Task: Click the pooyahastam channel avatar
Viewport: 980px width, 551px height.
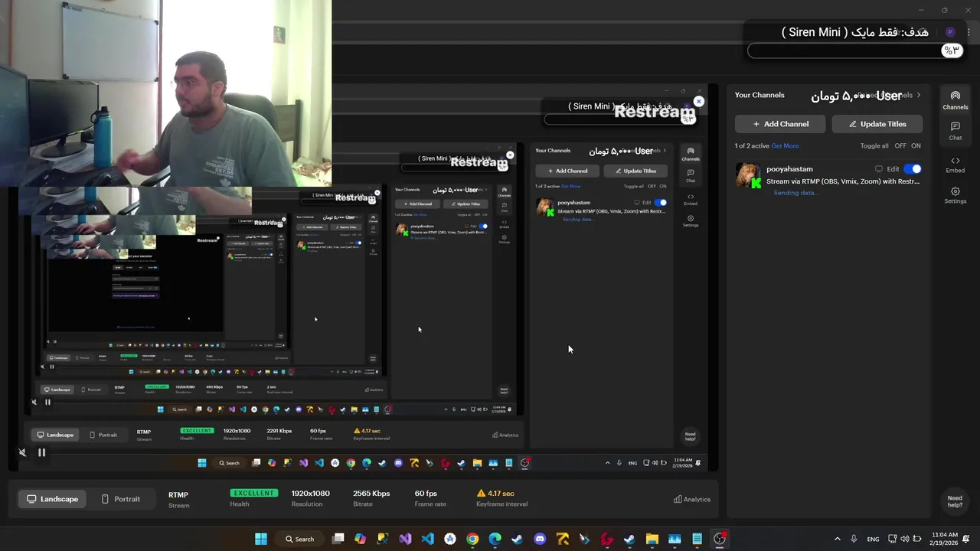Action: pyautogui.click(x=748, y=175)
